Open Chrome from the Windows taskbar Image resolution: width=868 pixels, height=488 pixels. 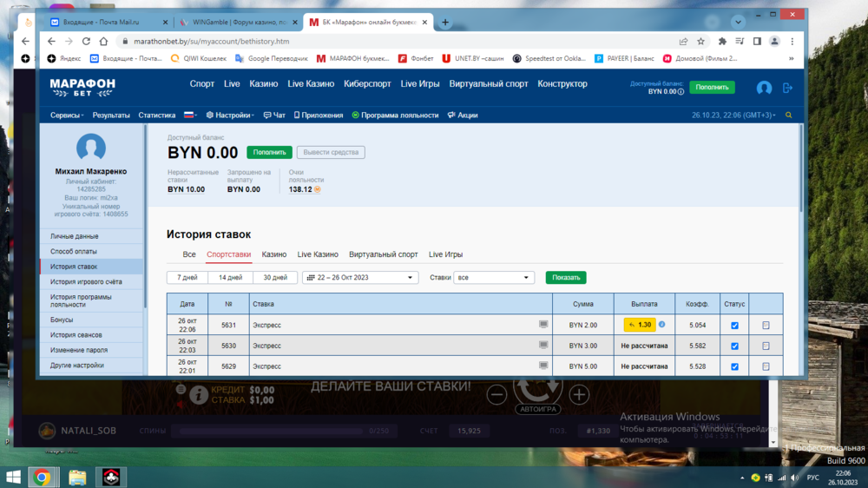42,477
